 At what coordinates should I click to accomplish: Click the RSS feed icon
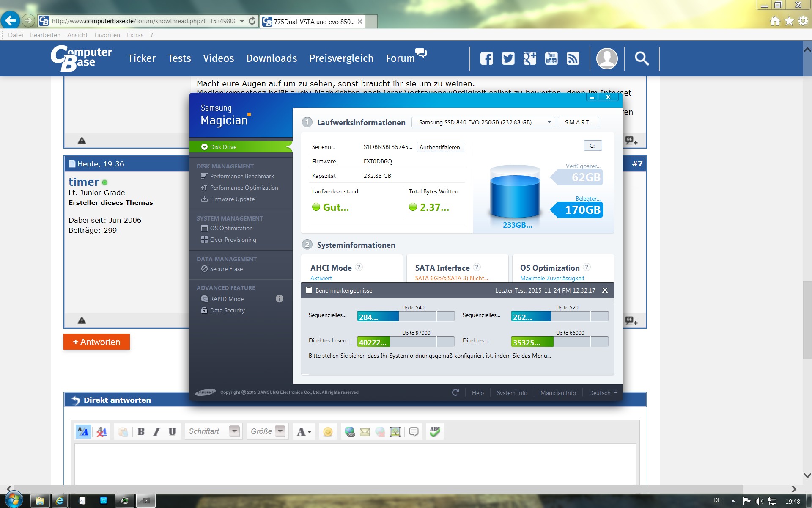pos(573,58)
